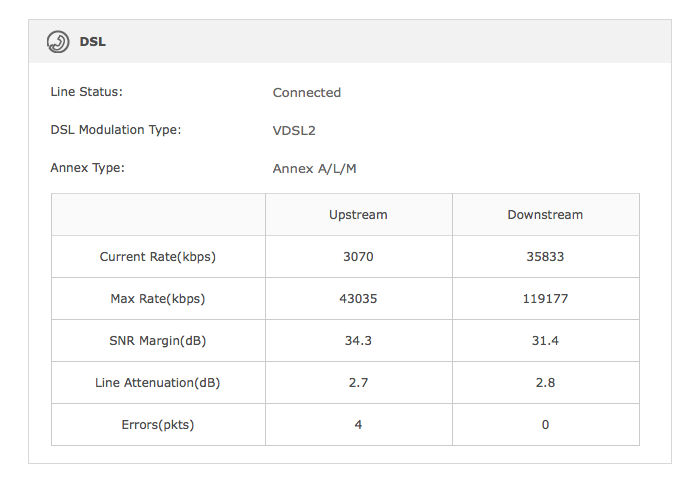The width and height of the screenshot is (685, 489).
Task: Select downstream SNR margin 31.4
Action: pos(545,340)
